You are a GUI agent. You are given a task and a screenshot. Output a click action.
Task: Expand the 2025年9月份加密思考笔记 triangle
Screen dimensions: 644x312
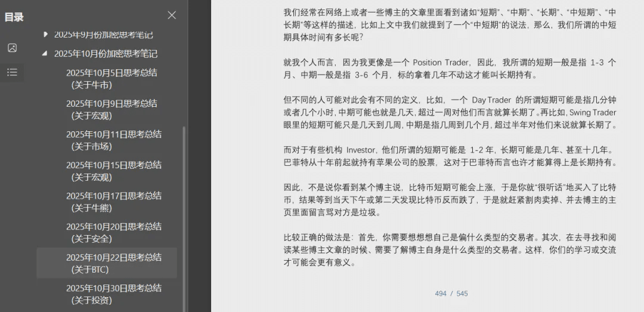(45, 35)
